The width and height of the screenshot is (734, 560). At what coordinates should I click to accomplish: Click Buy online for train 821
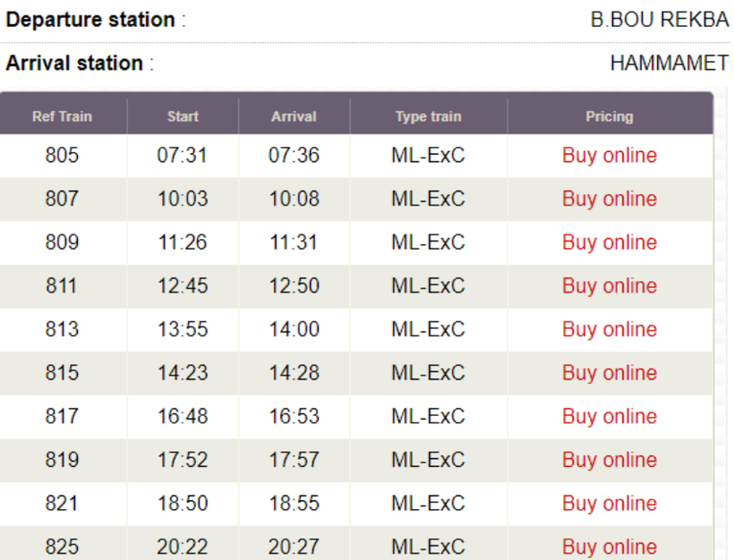[609, 504]
